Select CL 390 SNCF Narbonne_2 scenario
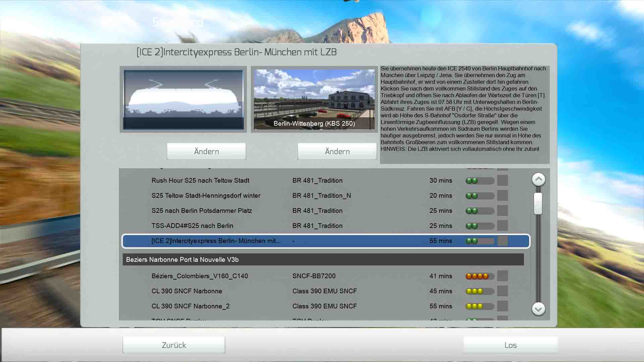 [x=191, y=306]
